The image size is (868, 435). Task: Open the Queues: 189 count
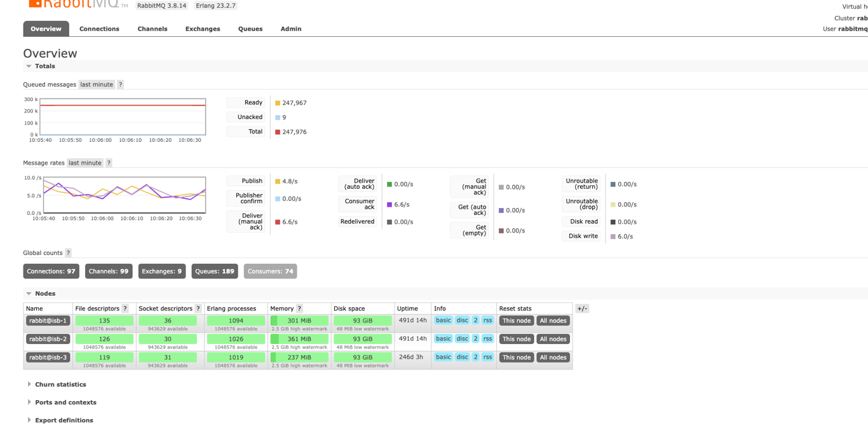(215, 272)
